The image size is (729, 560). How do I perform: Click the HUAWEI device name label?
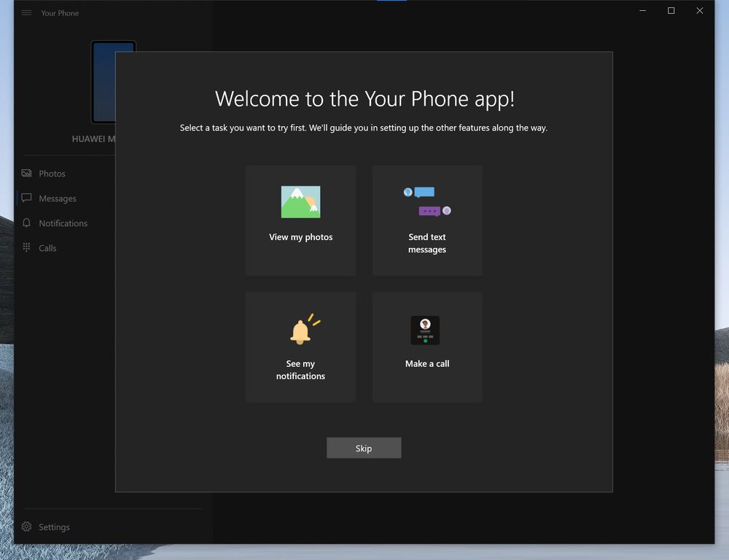(93, 139)
